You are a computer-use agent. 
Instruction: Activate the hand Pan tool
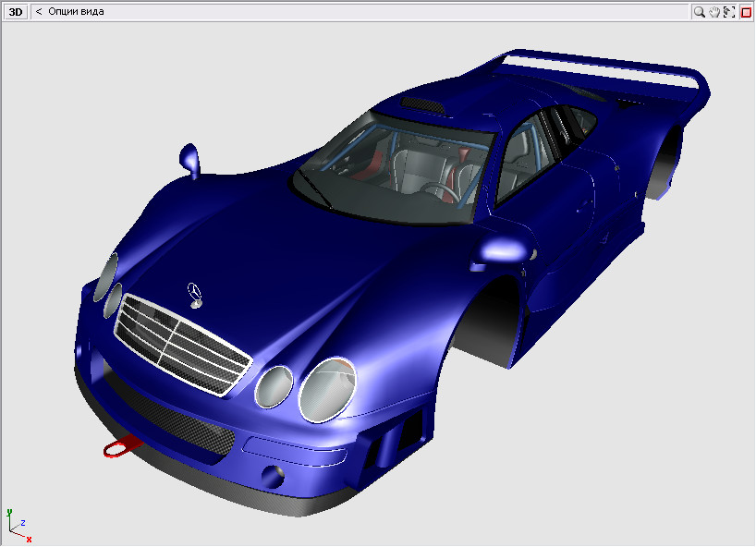pos(714,12)
